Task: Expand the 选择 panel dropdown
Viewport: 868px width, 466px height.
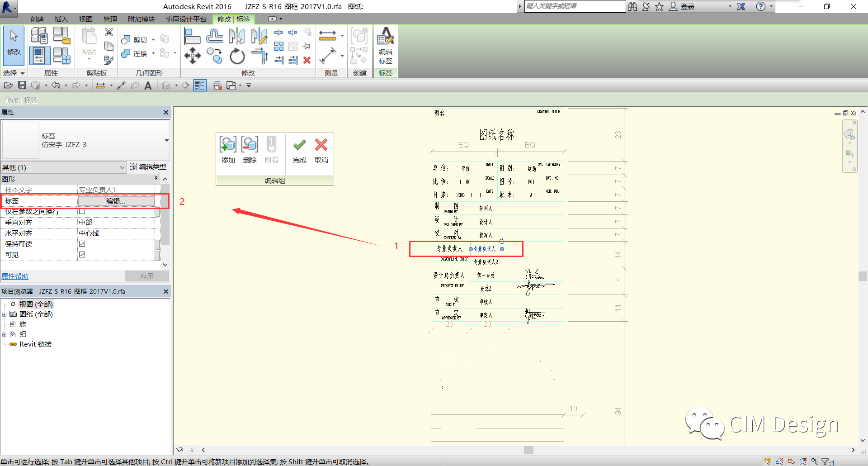Action: pos(14,73)
